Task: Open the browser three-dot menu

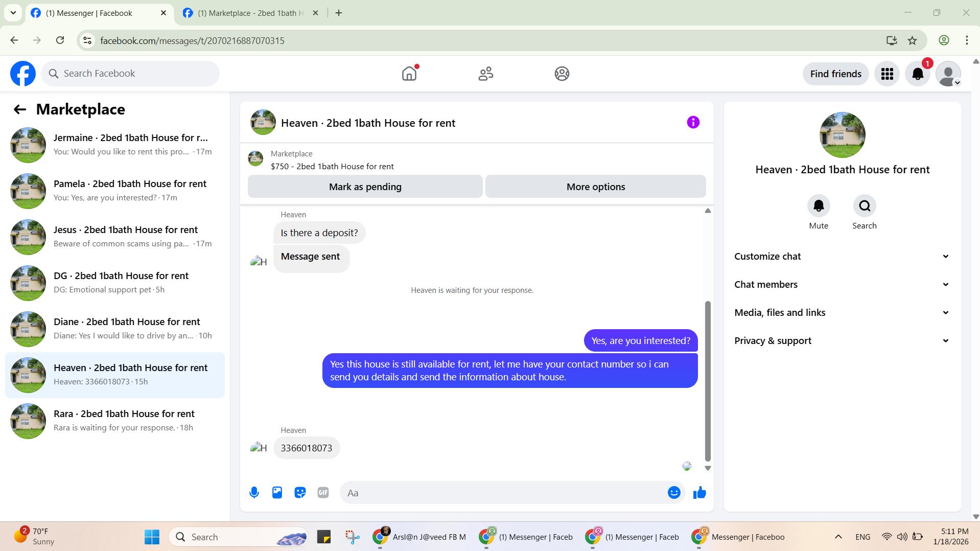Action: tap(967, 40)
